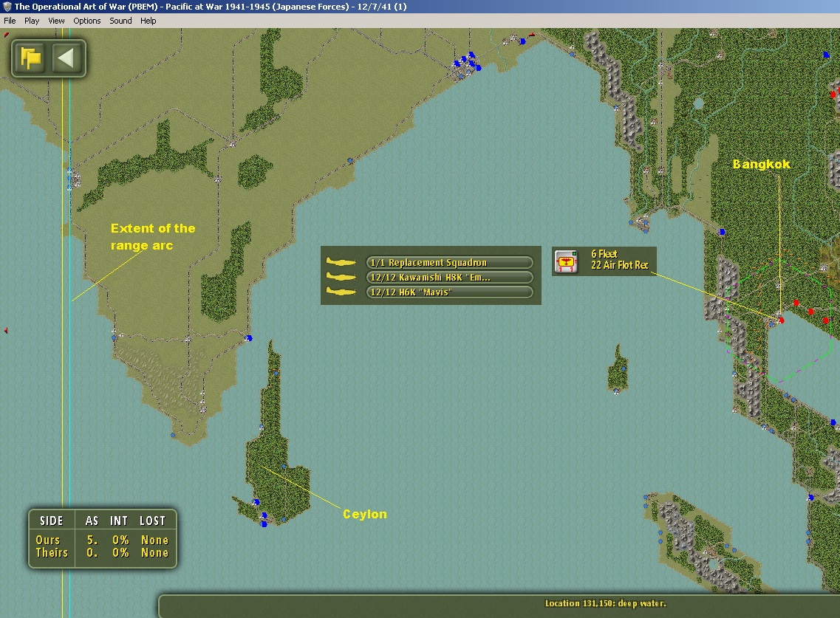
Task: Open the Options menu
Action: click(86, 21)
